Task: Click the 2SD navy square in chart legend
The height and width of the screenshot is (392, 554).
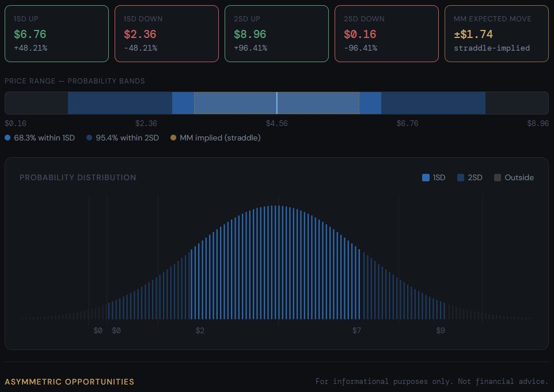Action: (x=461, y=177)
